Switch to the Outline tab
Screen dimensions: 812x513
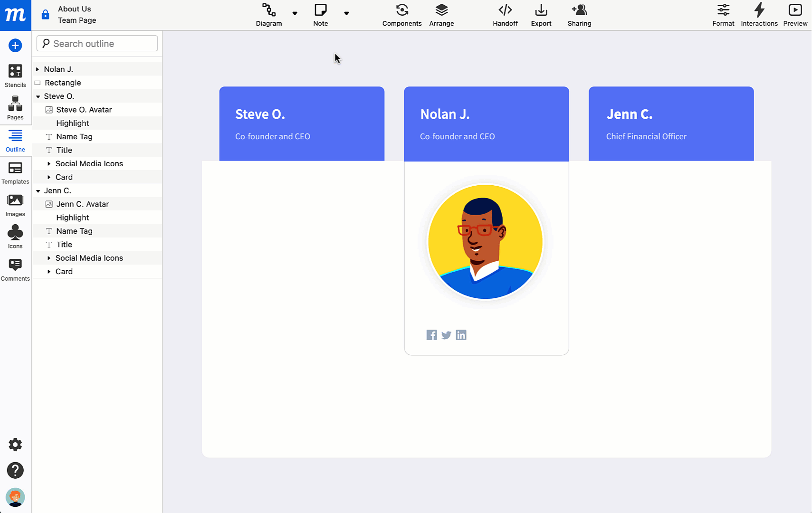coord(15,141)
